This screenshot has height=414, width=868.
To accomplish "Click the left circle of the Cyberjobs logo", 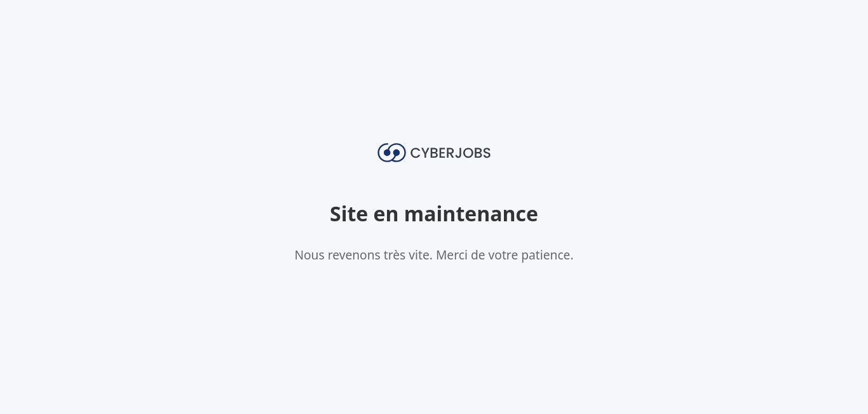I will tap(386, 153).
